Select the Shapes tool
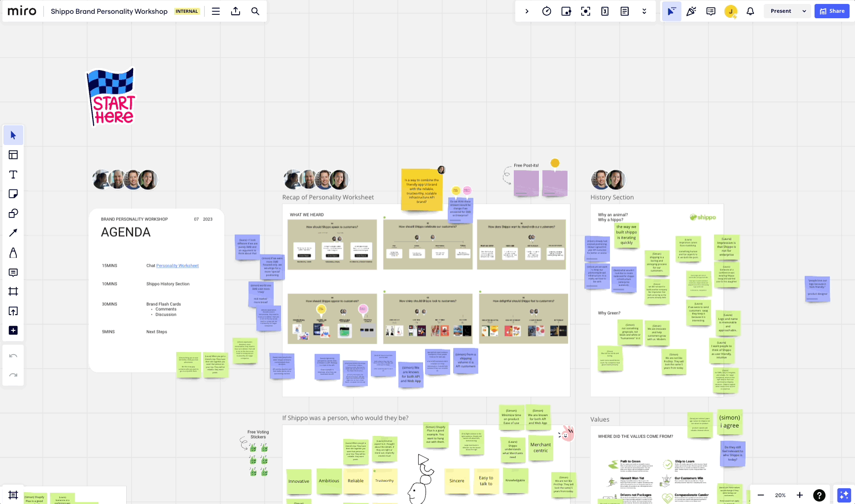The image size is (855, 504). 13,214
